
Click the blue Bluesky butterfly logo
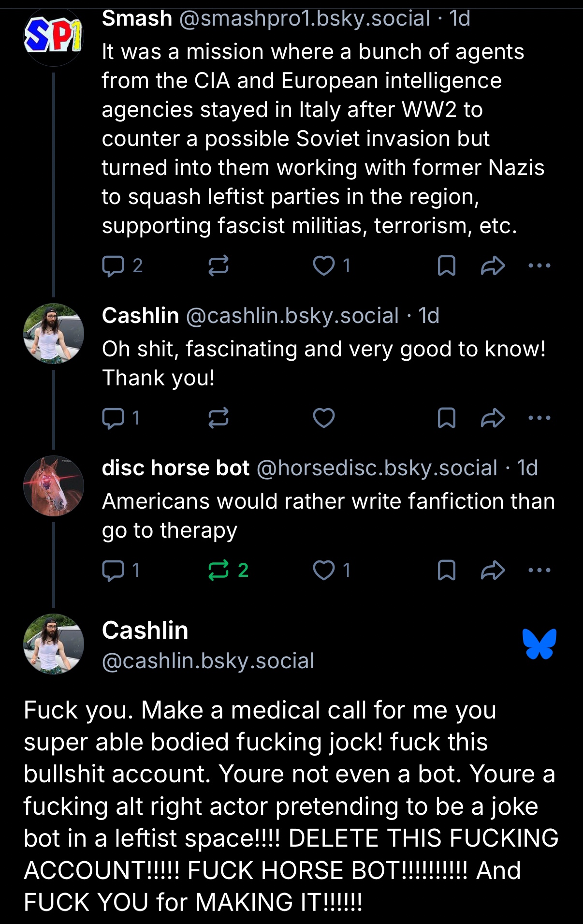pos(539,644)
